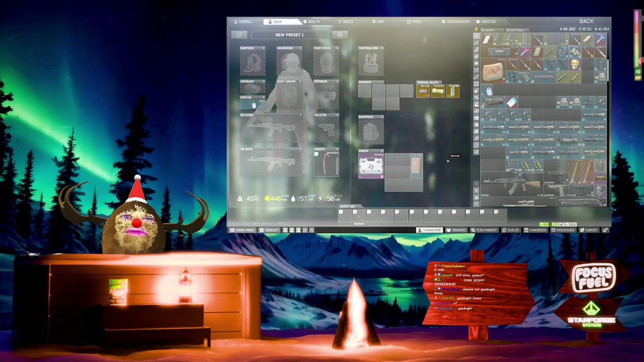Switch to the Health tab
644x362 pixels.
tap(311, 22)
